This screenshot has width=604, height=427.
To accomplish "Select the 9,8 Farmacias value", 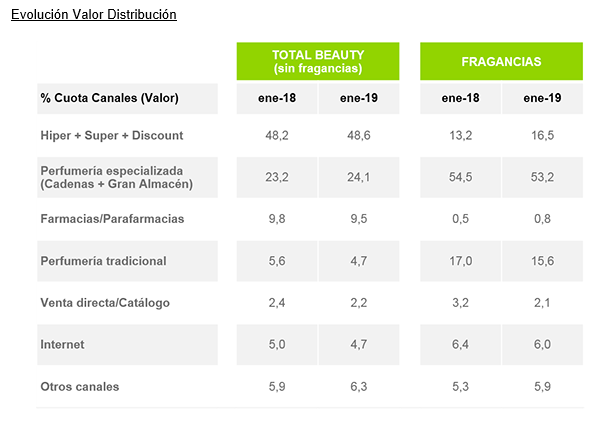I will pos(277,219).
